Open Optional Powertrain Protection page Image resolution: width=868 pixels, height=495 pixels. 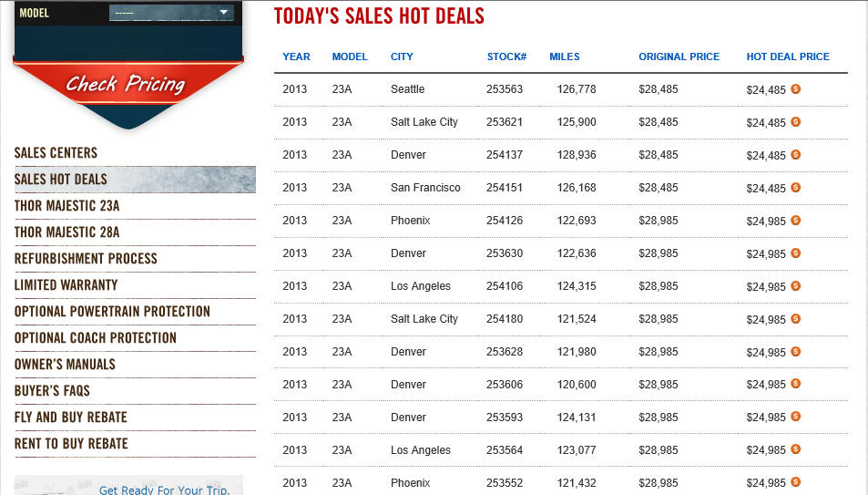(x=112, y=311)
